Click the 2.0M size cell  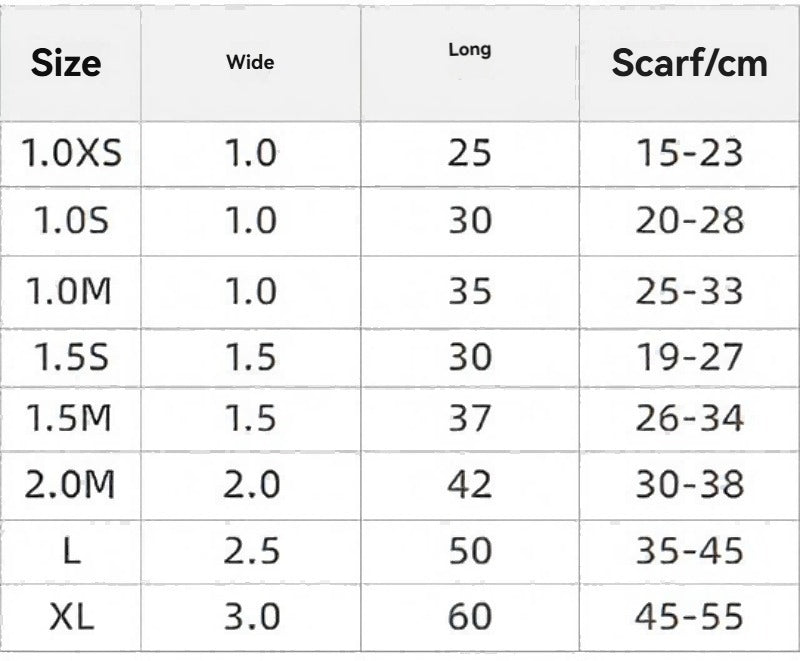70,485
